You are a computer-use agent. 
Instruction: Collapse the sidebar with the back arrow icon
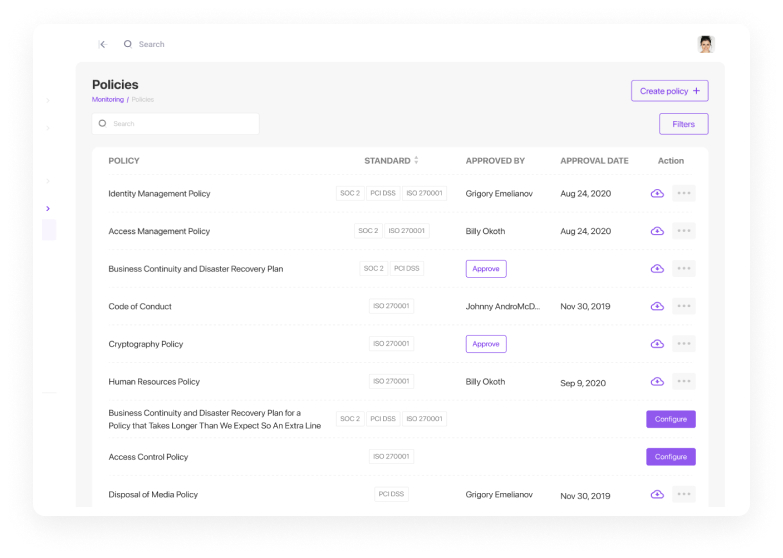coord(102,44)
